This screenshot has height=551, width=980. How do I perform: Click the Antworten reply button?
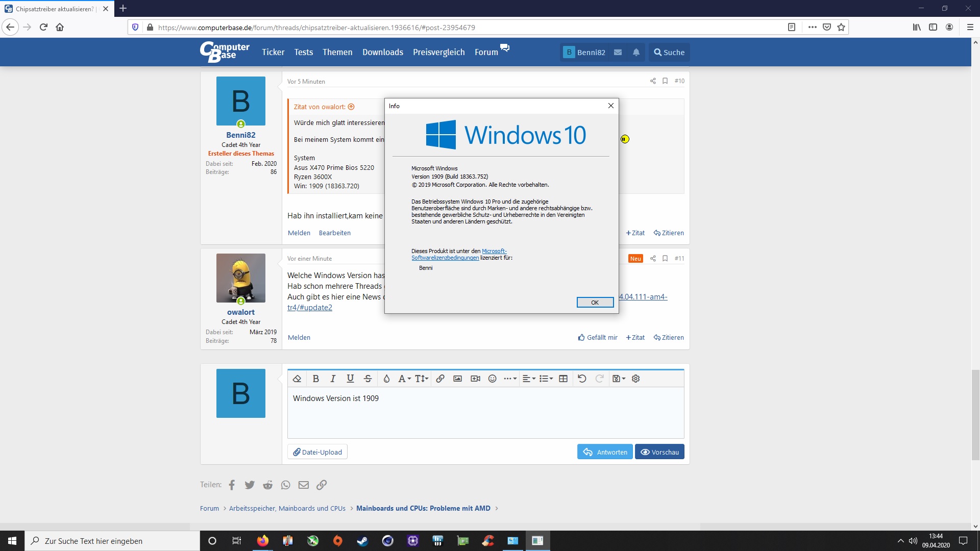click(x=605, y=452)
